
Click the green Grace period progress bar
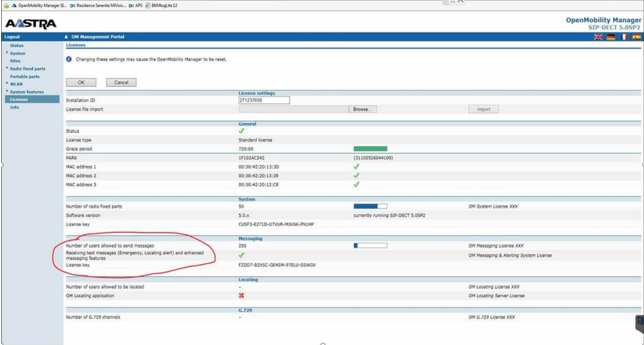(370, 149)
